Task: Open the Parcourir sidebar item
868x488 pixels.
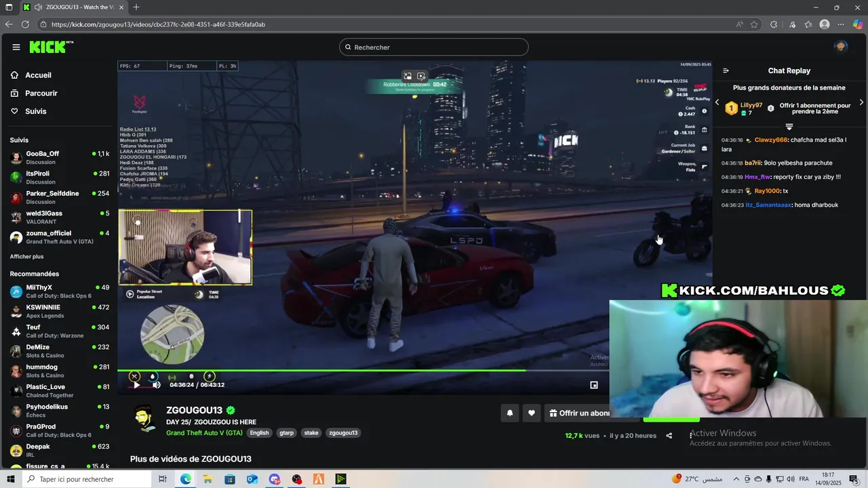Action: click(59, 94)
